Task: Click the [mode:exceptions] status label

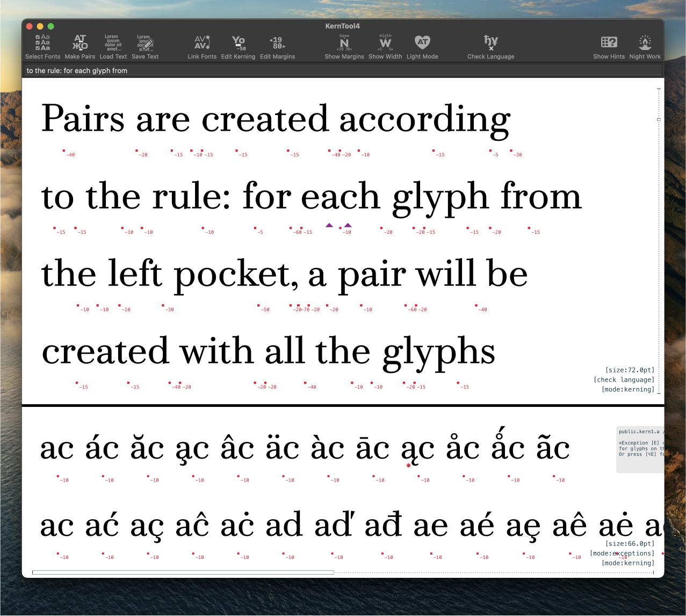Action: coord(622,553)
